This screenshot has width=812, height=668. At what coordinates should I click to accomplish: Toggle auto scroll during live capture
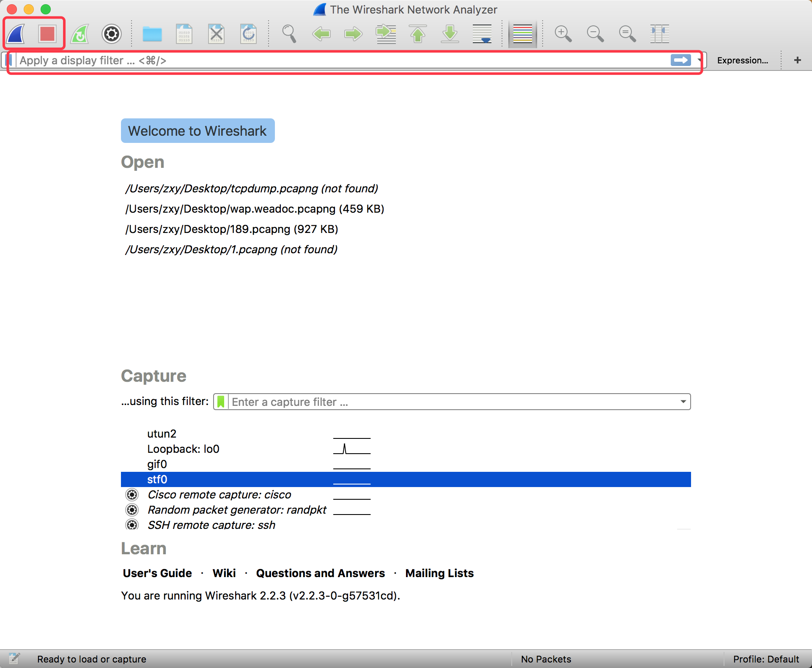click(x=482, y=34)
